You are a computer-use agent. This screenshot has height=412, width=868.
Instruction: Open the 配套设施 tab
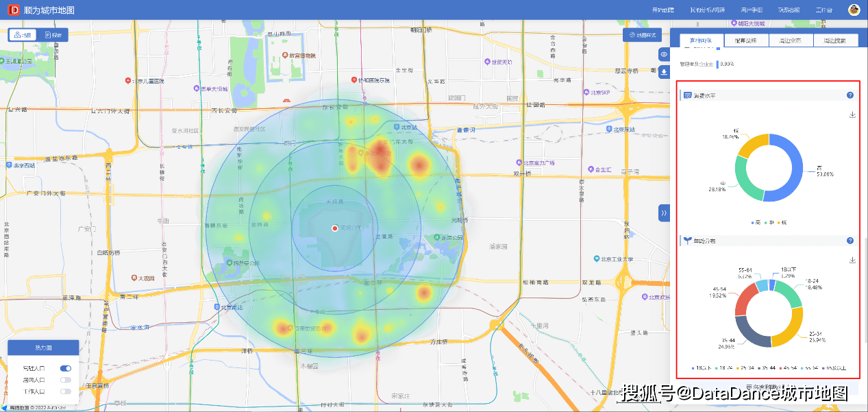(x=746, y=40)
